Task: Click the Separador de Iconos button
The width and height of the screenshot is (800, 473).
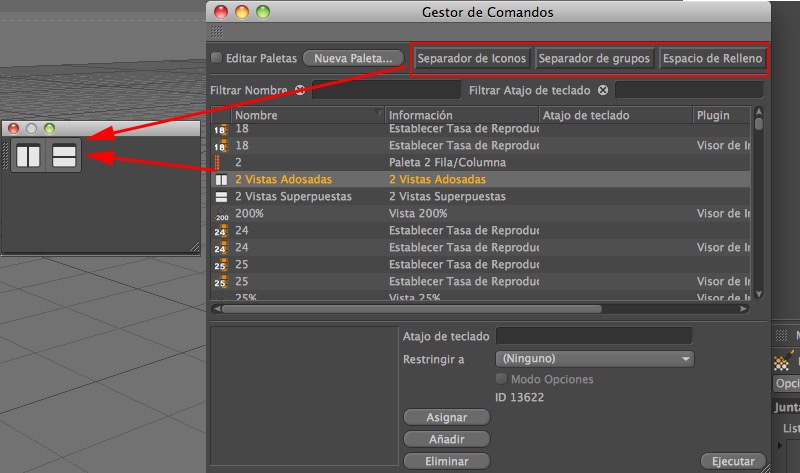Action: click(x=472, y=58)
